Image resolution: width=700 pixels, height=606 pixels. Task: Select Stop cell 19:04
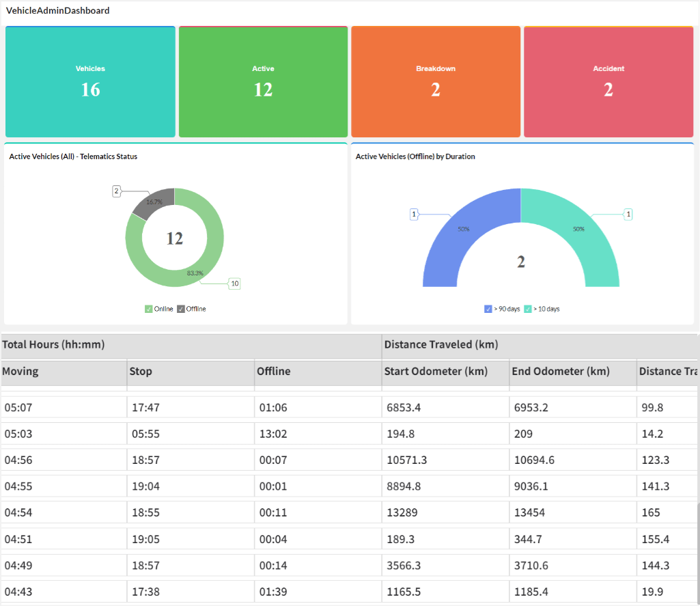point(191,486)
